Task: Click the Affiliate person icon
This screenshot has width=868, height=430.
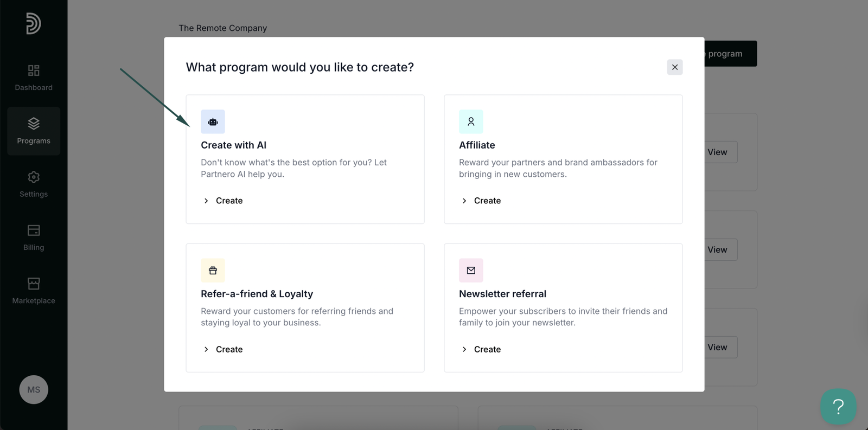Action: [471, 122]
